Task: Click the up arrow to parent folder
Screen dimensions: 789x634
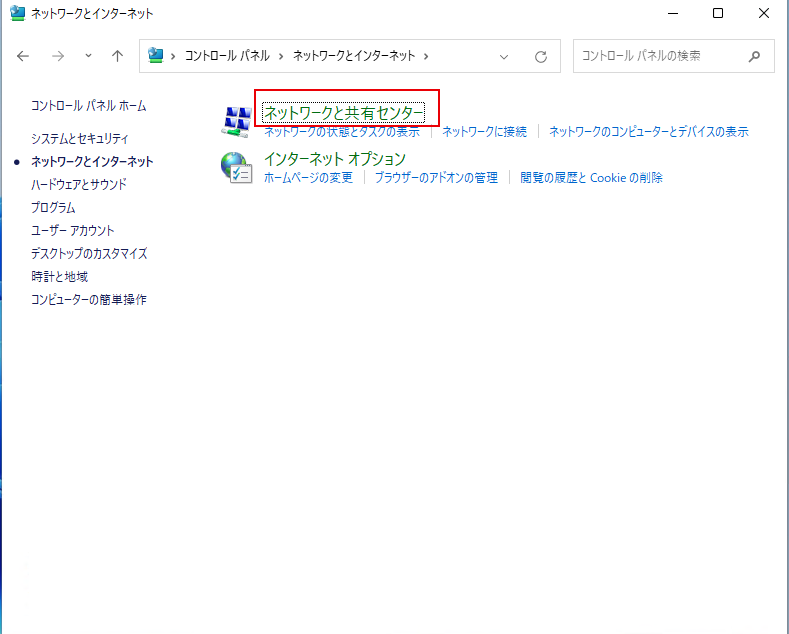Action: coord(117,57)
